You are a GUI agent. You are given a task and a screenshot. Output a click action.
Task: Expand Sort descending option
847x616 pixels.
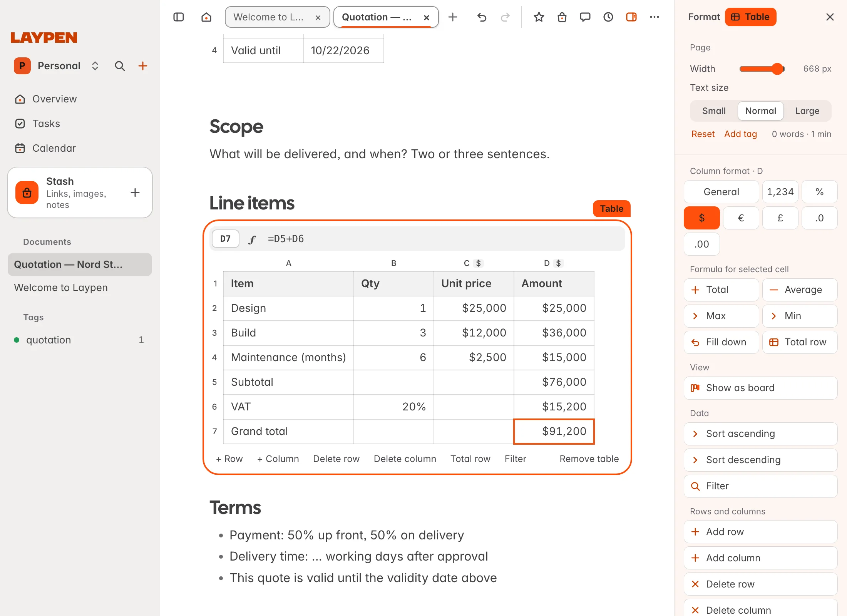[x=760, y=460]
